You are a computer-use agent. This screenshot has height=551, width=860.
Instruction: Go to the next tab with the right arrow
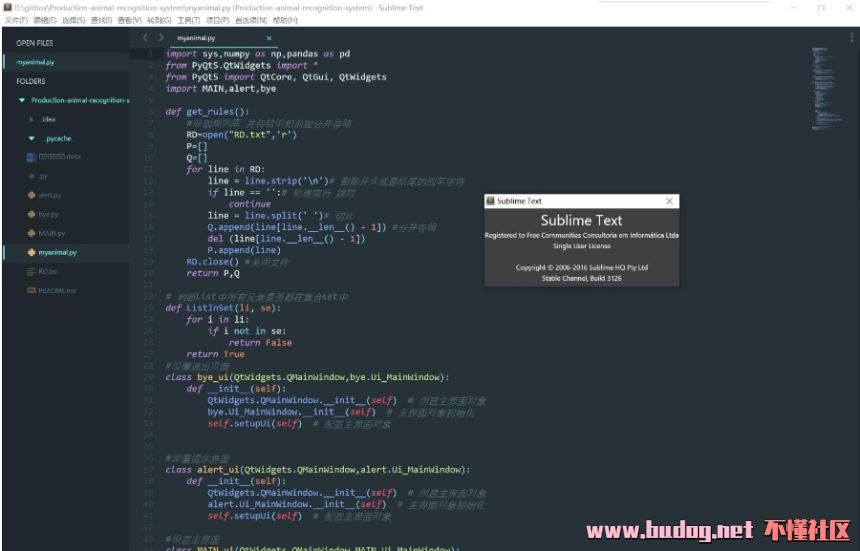(161, 38)
